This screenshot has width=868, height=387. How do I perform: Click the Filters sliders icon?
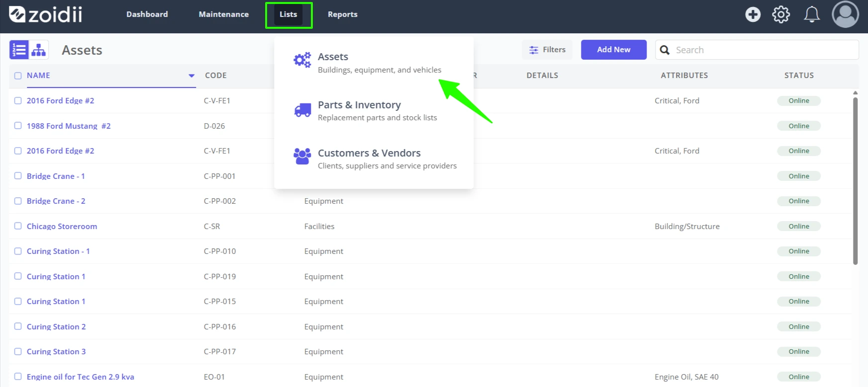pos(534,50)
